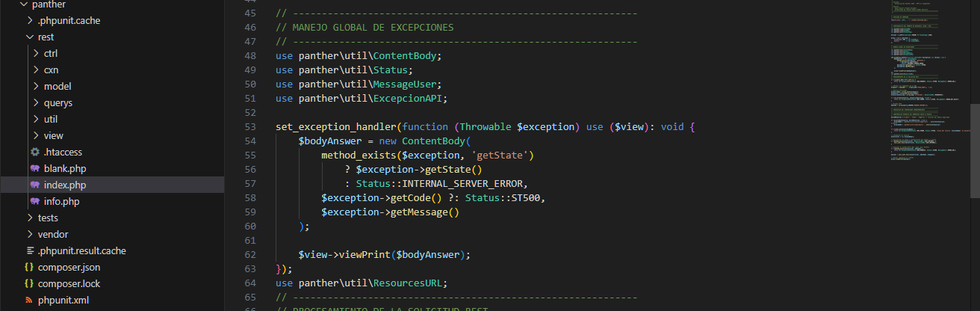Select index.php in the file tree
The height and width of the screenshot is (311, 980).
[65, 185]
